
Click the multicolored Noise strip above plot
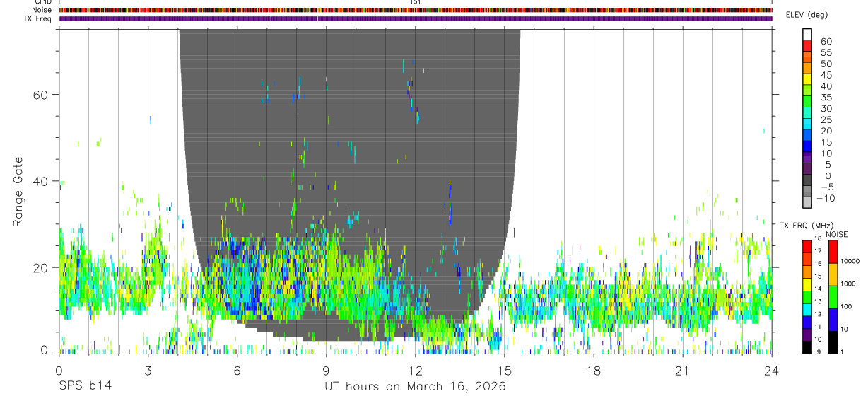click(x=416, y=10)
